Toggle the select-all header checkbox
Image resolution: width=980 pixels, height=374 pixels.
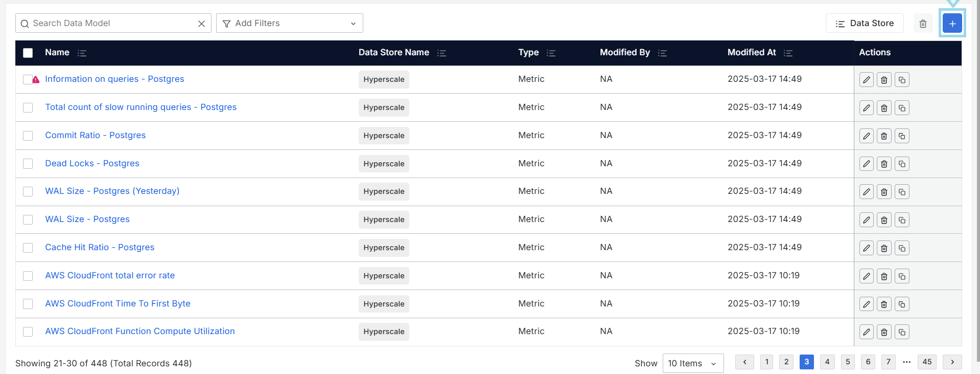click(x=28, y=53)
